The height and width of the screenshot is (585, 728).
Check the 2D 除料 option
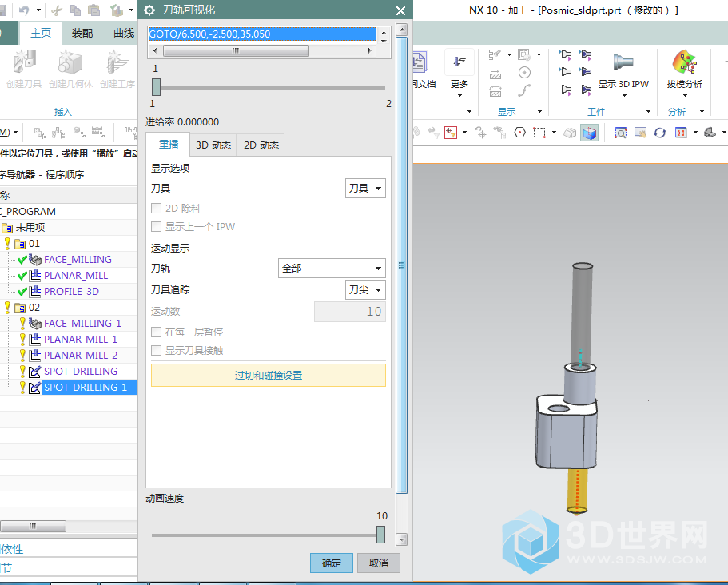pos(157,209)
